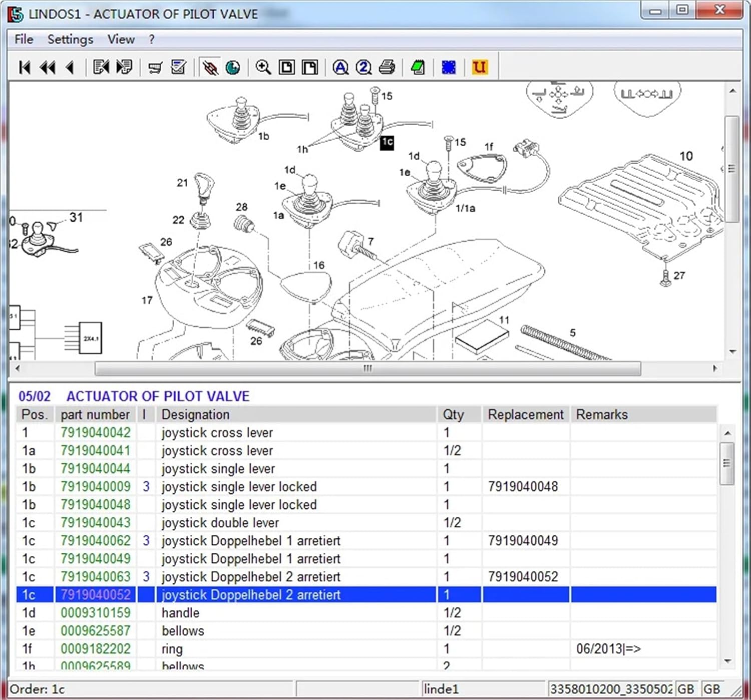Open the Settings menu
Viewport: 751px width, 700px height.
coord(70,39)
